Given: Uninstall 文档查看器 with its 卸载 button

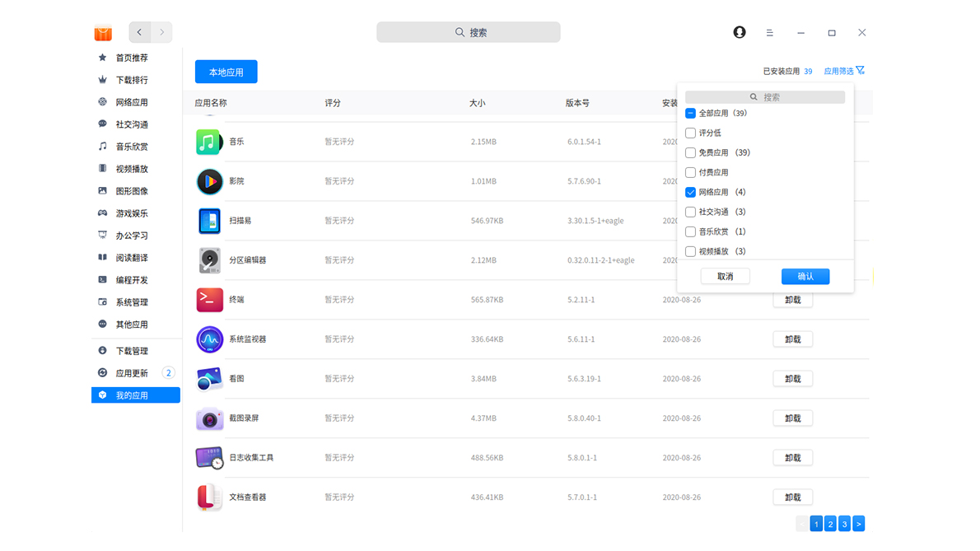Looking at the screenshot, I should coord(792,497).
